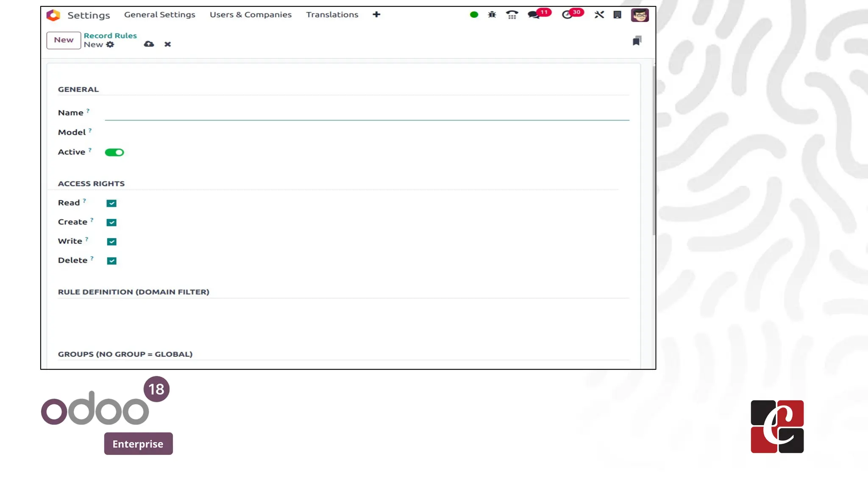Click the wrench tools icon
The image size is (868, 488).
tap(599, 15)
